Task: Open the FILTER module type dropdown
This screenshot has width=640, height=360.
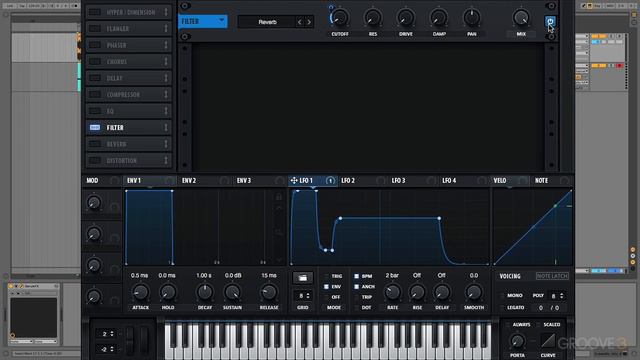Action: pos(203,21)
